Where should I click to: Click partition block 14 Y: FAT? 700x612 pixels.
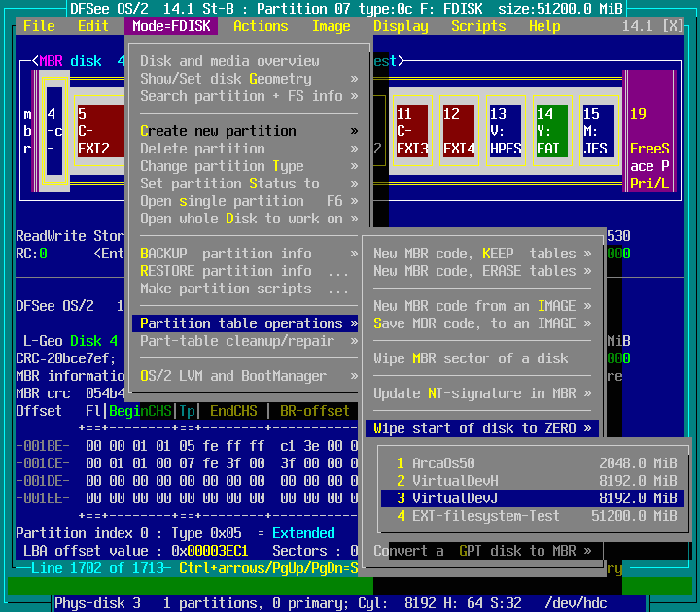click(552, 131)
